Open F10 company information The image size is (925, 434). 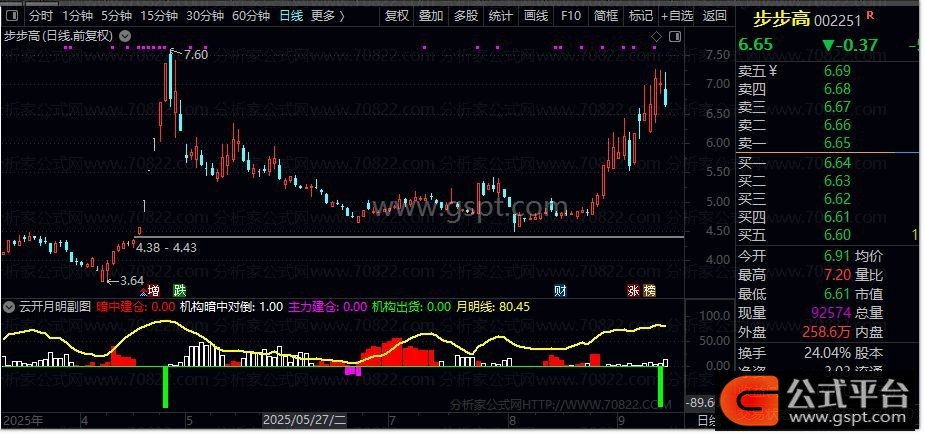tap(570, 16)
